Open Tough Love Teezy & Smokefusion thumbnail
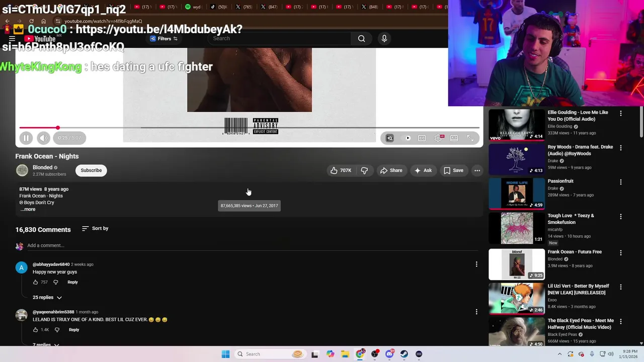Viewport: 644px width, 362px height. 517,228
